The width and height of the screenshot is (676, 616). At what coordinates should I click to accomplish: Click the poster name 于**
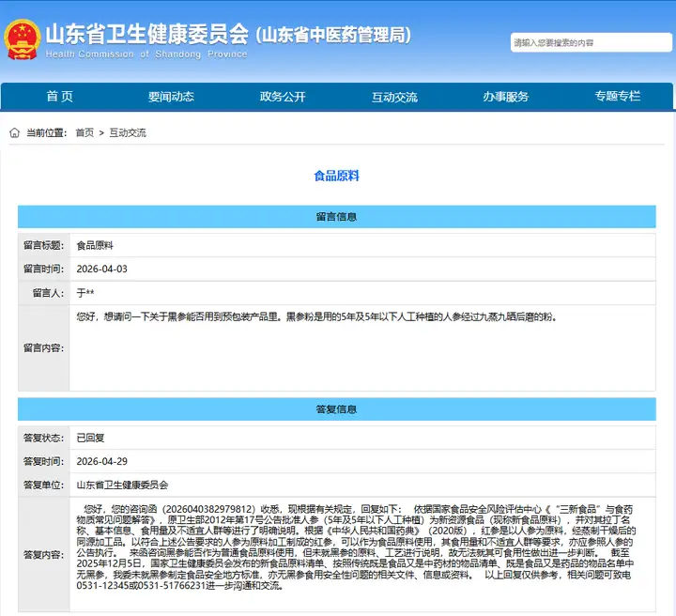(x=85, y=293)
